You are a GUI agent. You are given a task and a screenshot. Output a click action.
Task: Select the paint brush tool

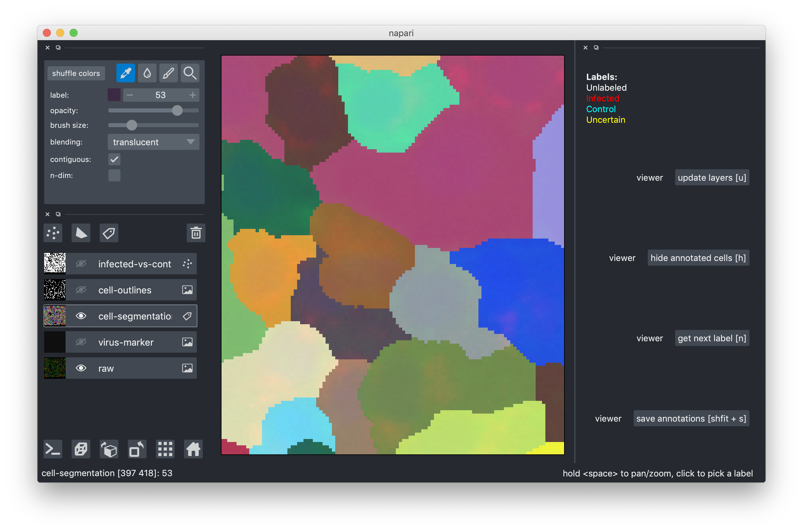click(168, 73)
